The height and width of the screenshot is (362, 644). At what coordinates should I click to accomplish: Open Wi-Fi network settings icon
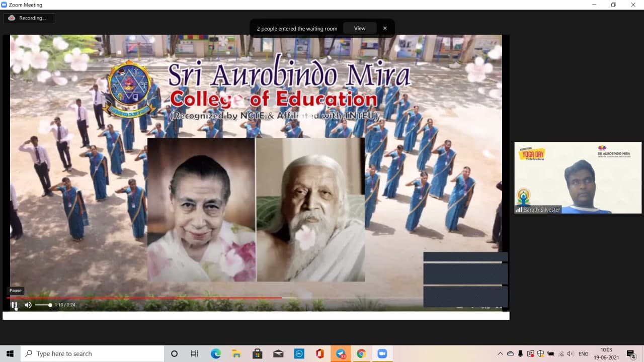click(561, 354)
